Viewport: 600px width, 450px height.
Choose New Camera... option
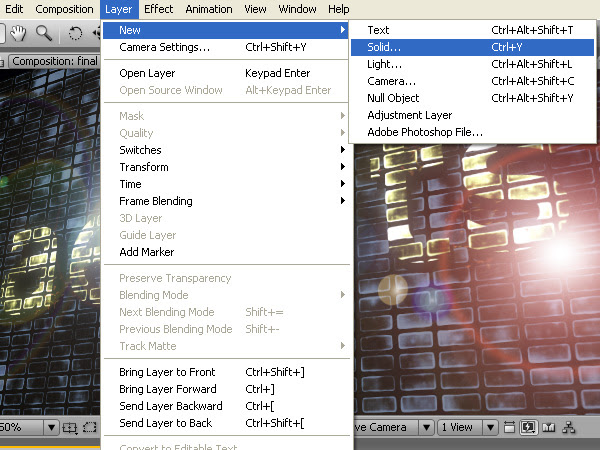pyautogui.click(x=472, y=81)
